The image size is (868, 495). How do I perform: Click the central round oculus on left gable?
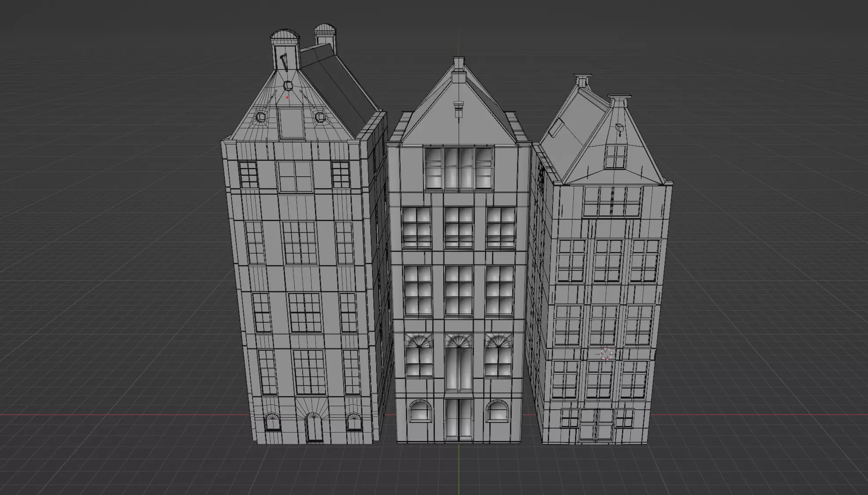288,85
